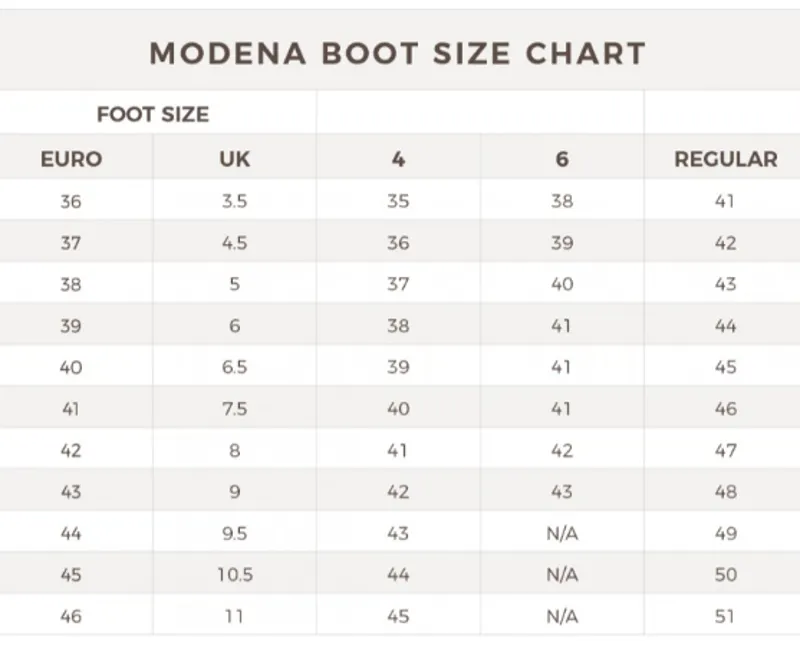800x659 pixels.
Task: Click the column header labeled 4
Action: (x=398, y=159)
